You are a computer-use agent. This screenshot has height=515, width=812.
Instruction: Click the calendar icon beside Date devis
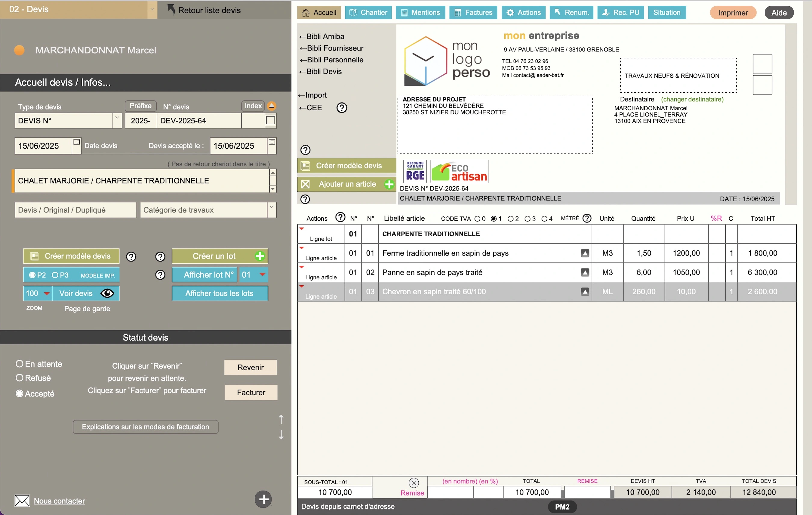(77, 142)
